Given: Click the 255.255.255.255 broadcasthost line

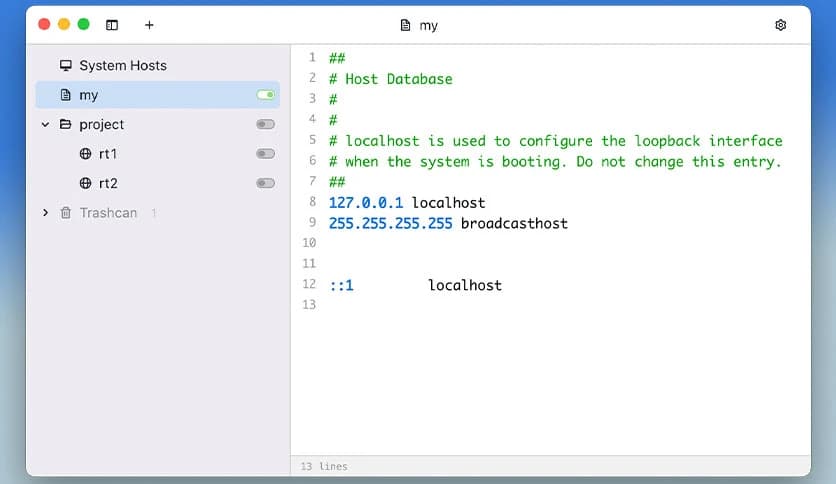Looking at the screenshot, I should 447,223.
